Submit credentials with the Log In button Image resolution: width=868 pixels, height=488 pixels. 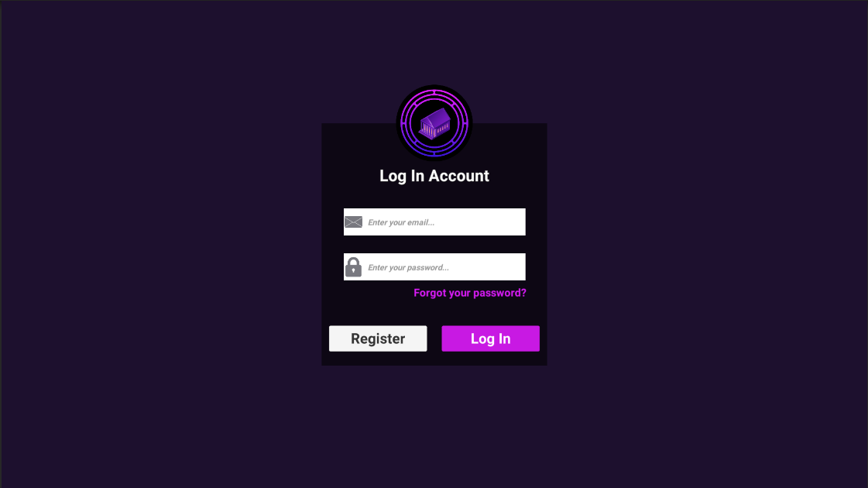pyautogui.click(x=490, y=339)
